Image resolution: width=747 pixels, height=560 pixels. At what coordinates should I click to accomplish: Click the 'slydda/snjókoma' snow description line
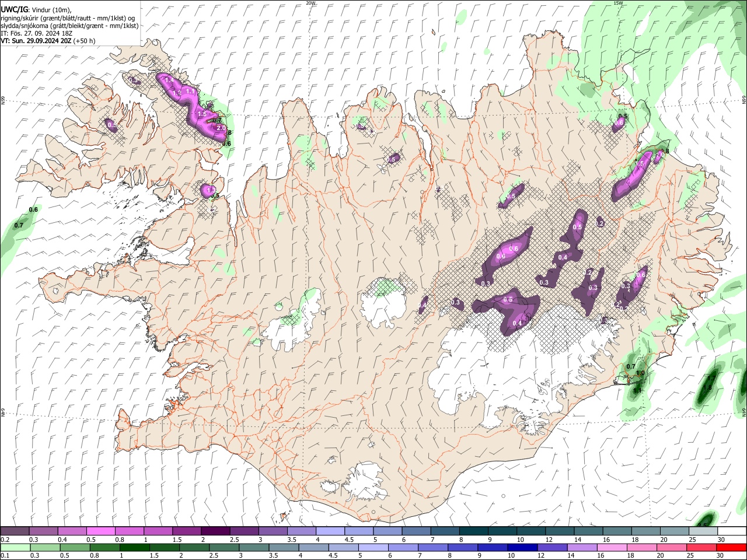click(x=69, y=26)
